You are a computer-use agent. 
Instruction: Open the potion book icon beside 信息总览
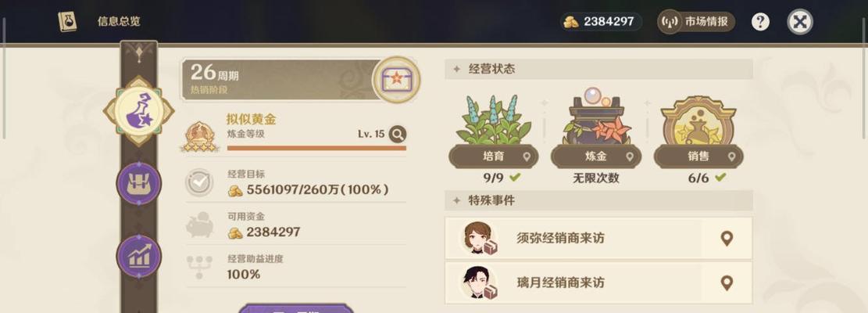[x=67, y=22]
